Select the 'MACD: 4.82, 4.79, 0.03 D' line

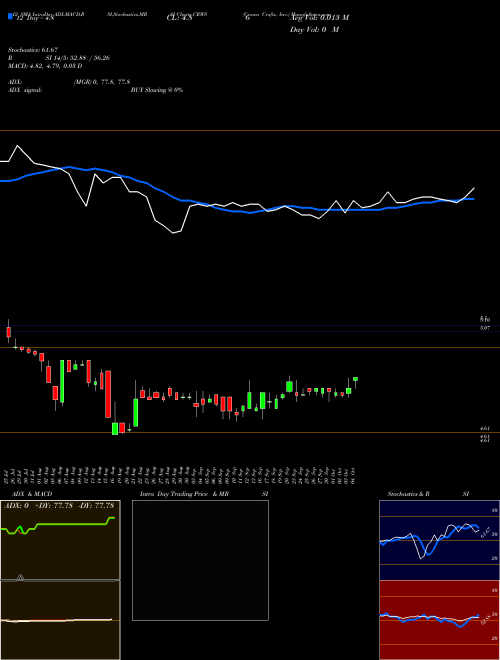coord(45,66)
